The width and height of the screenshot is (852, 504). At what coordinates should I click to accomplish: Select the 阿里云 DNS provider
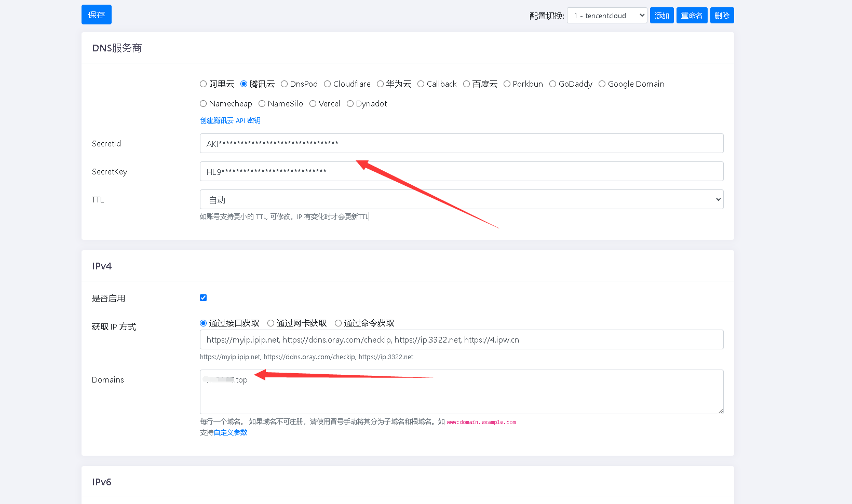point(203,84)
